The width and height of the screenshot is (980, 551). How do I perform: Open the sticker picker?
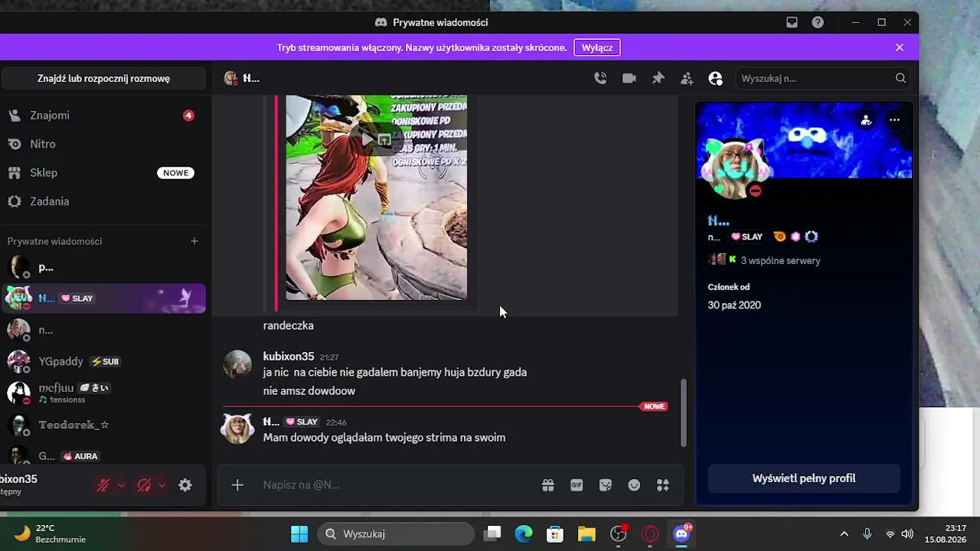click(606, 485)
